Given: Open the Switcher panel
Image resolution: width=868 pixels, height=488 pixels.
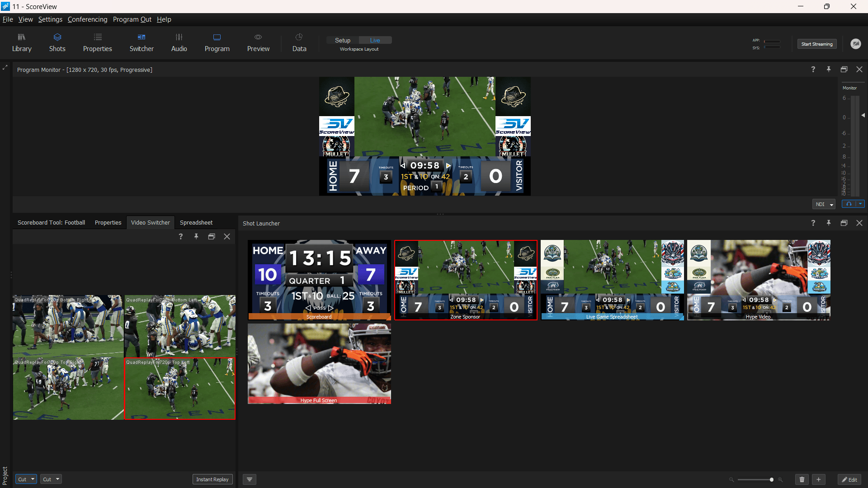Looking at the screenshot, I should (x=141, y=42).
